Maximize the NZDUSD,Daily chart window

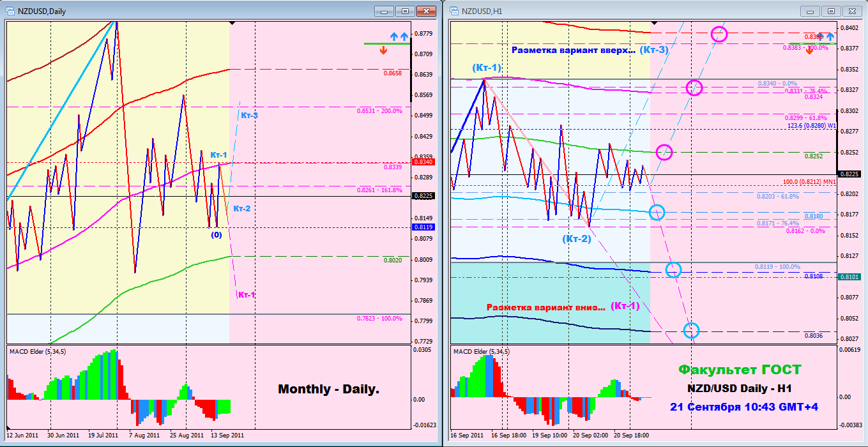405,11
